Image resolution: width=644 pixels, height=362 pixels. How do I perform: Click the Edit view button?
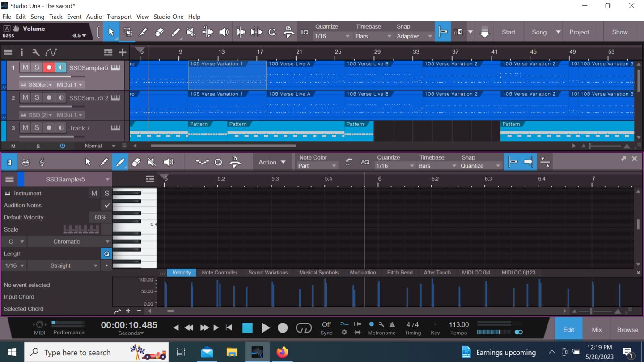568,330
